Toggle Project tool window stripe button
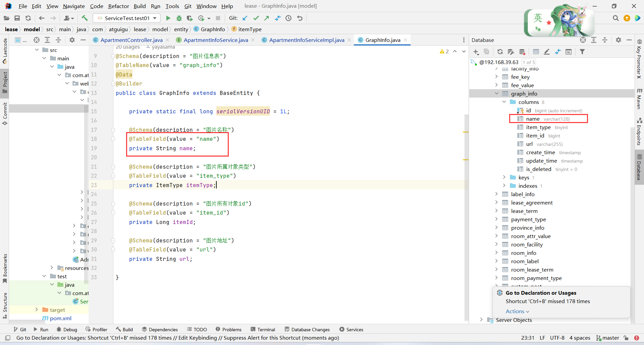644x345 pixels. (5, 83)
